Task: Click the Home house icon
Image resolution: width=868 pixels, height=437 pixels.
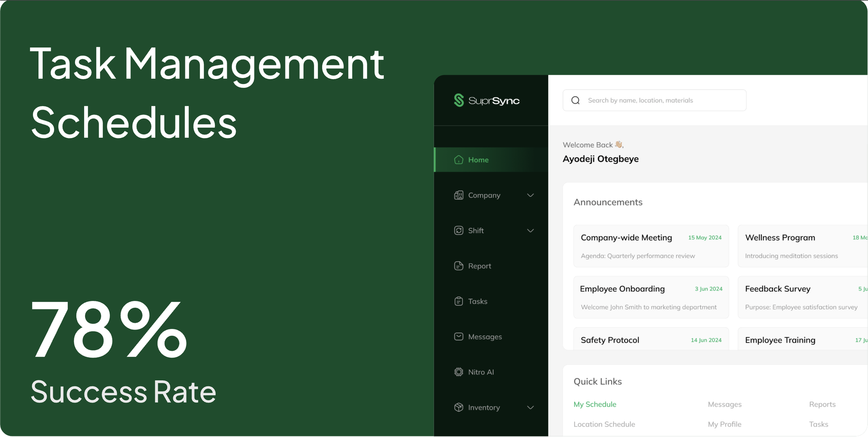Action: 459,160
